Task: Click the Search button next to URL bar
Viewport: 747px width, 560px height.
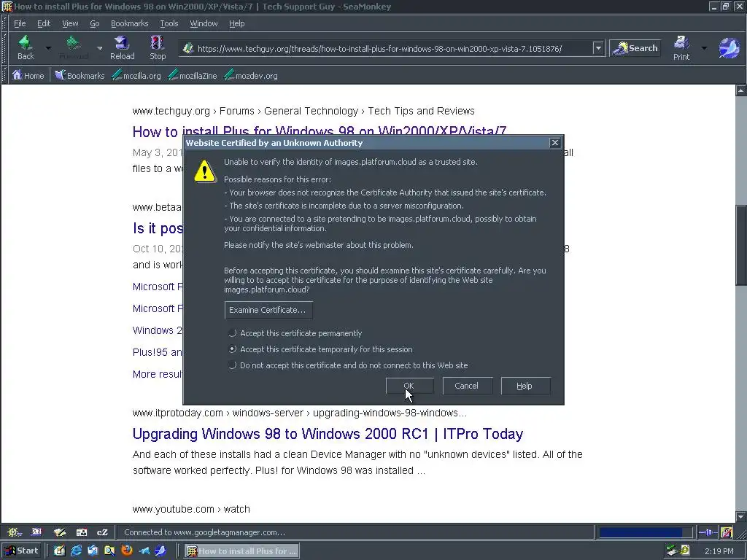Action: (x=635, y=48)
